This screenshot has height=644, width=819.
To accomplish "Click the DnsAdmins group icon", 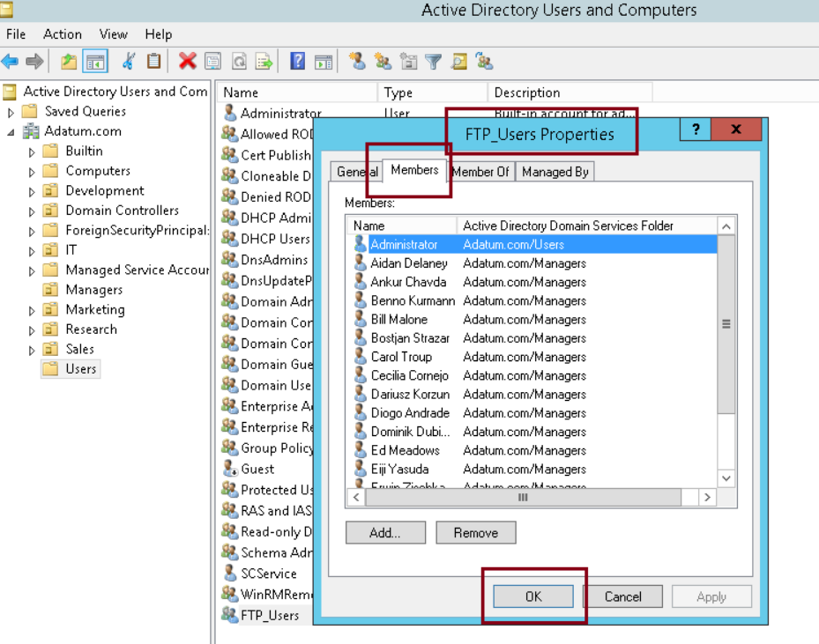I will pyautogui.click(x=230, y=259).
